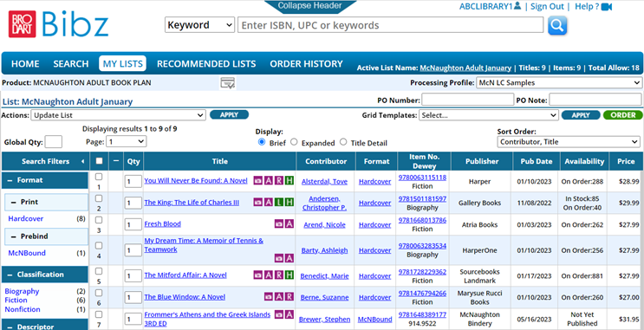
Task: Click the blue magnifier search button
Action: tap(557, 25)
